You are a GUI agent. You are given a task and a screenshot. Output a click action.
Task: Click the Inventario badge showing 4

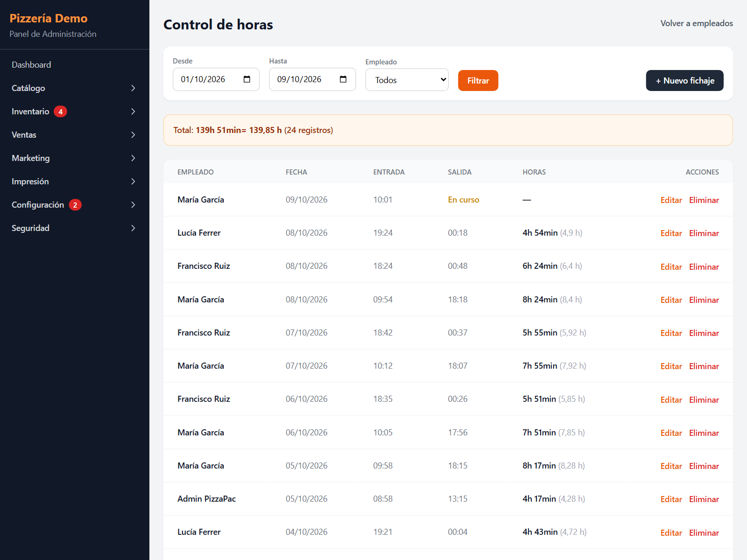(x=60, y=112)
